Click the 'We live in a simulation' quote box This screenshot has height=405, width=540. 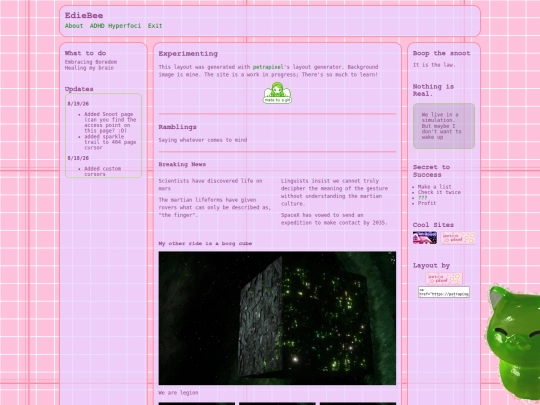(x=444, y=126)
